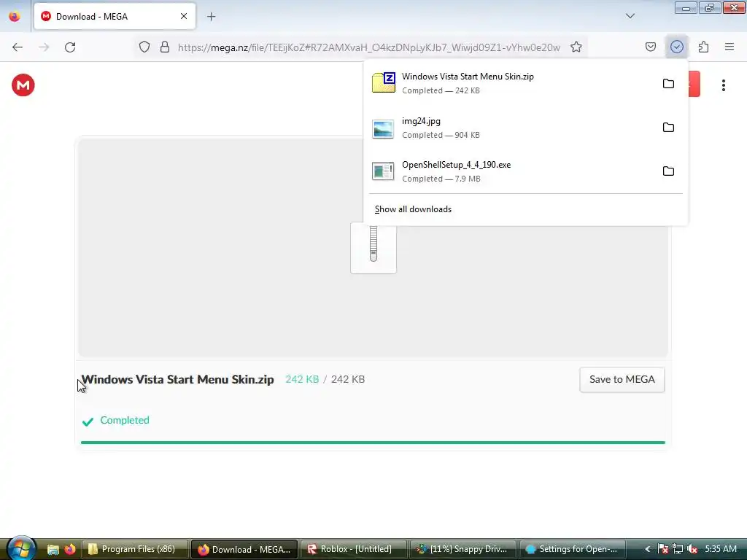Image resolution: width=747 pixels, height=560 pixels.
Task: Bookmark this page with the star icon
Action: 576,47
